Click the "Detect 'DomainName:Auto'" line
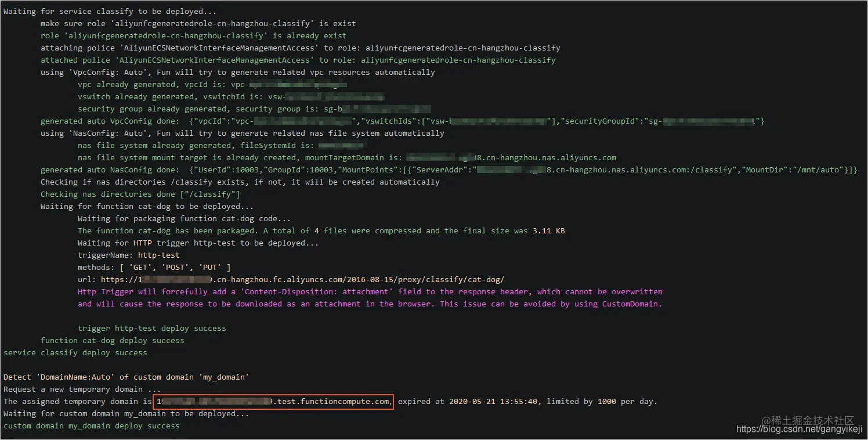Screen dimensions: 868x440 click(126, 377)
